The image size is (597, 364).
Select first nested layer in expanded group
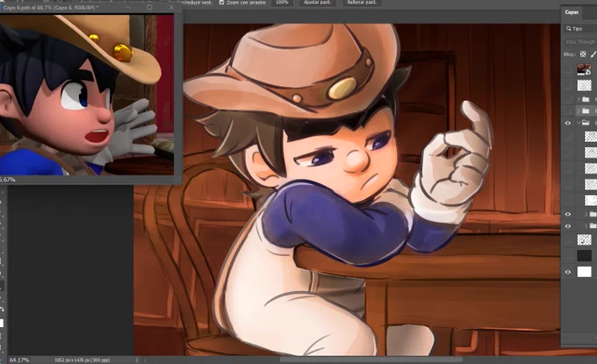click(591, 137)
